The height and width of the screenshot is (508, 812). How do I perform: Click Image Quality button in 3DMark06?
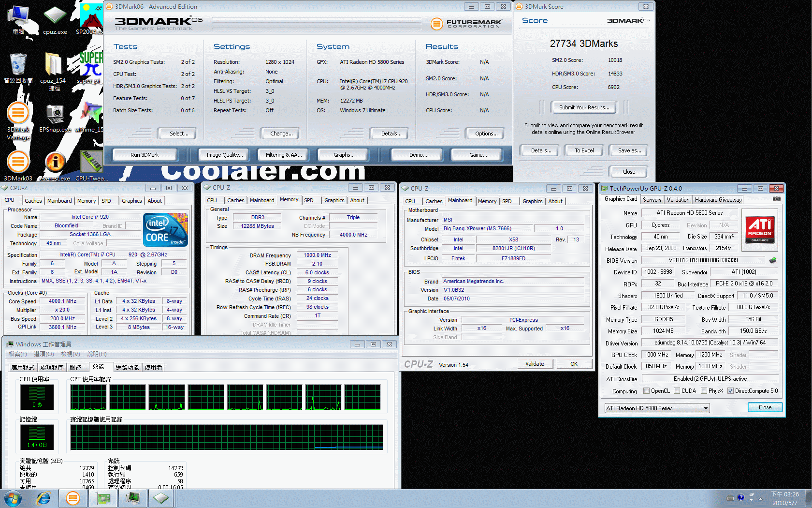pos(224,155)
